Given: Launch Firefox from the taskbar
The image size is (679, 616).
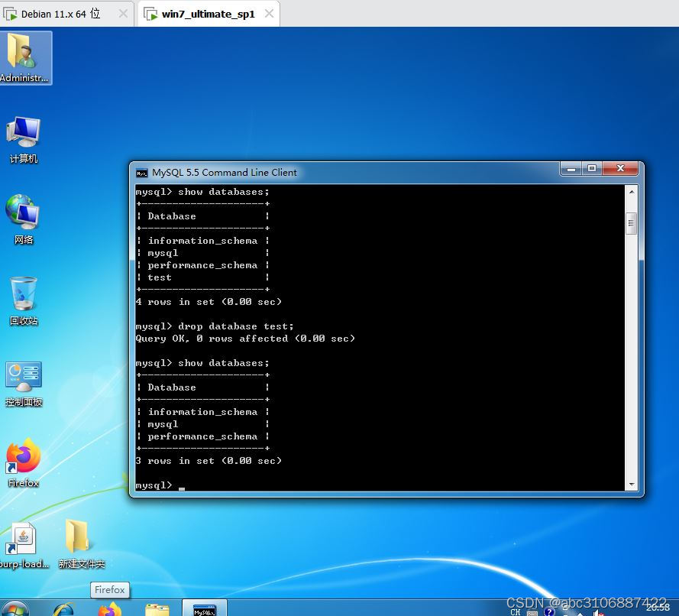Looking at the screenshot, I should (109, 609).
